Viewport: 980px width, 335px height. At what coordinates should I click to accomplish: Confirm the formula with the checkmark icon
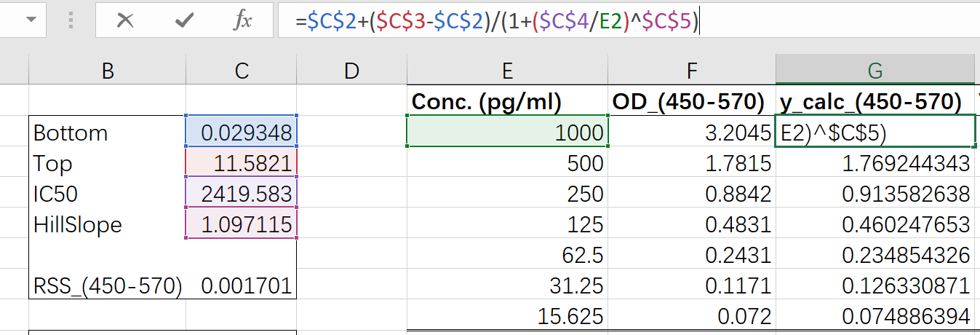click(185, 20)
